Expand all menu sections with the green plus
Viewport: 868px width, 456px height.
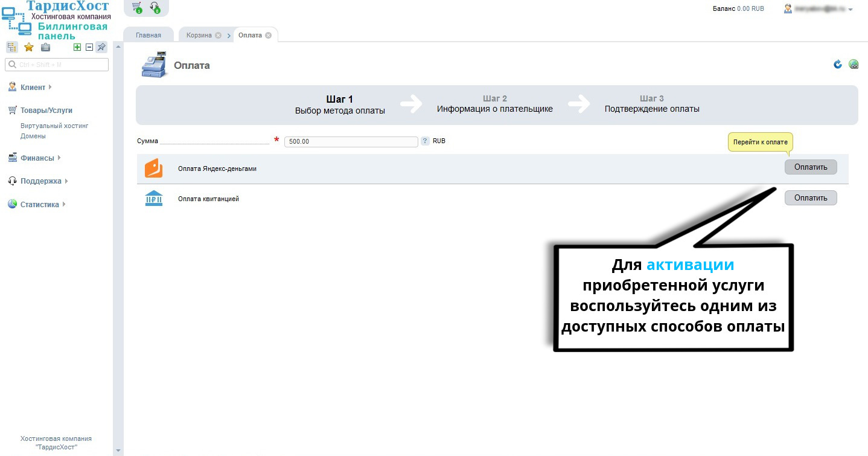(x=77, y=47)
